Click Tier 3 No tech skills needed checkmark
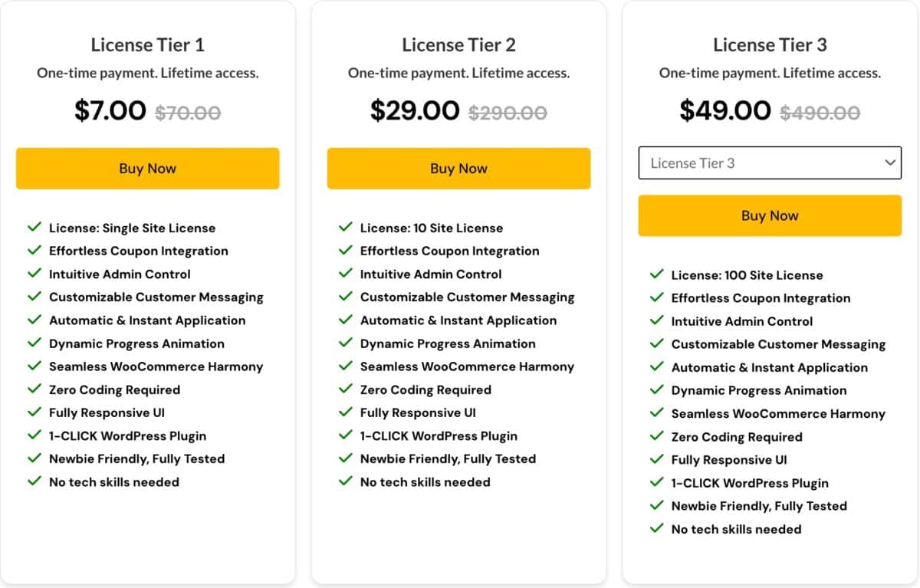The width and height of the screenshot is (920, 588). pyautogui.click(x=657, y=528)
